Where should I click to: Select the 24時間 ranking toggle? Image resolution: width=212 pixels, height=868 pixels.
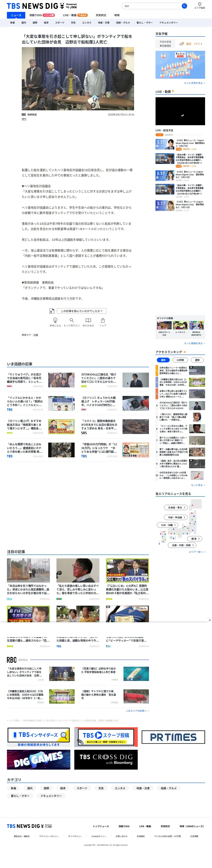[x=180, y=360]
